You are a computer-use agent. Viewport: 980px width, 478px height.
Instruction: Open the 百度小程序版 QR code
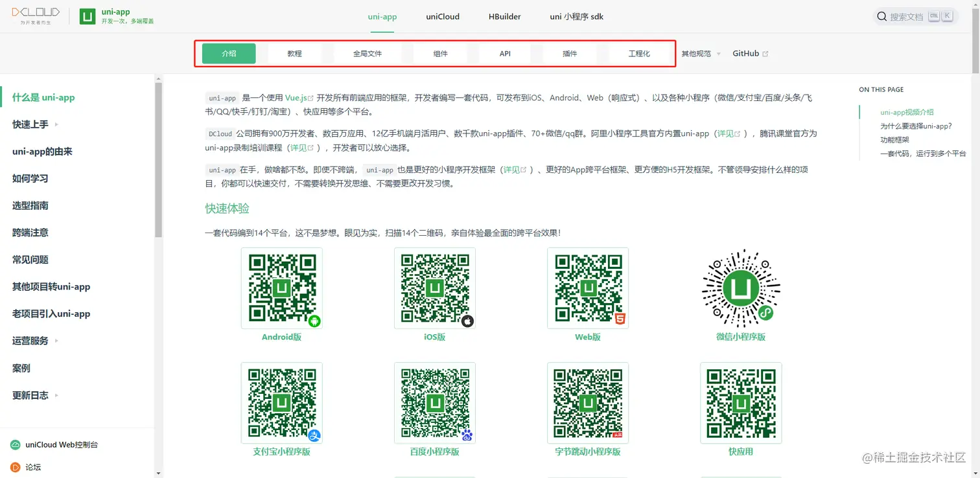pos(435,403)
